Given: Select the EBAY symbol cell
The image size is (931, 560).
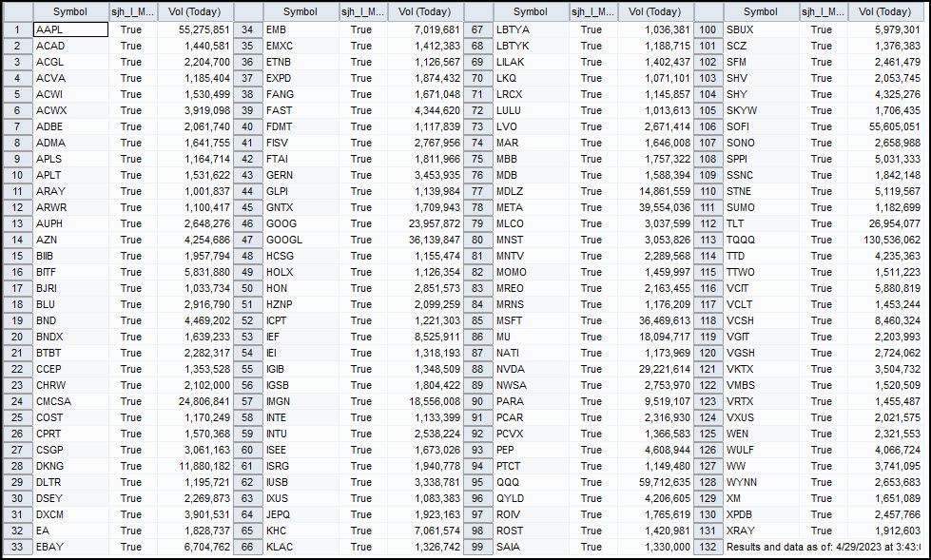Looking at the screenshot, I should [x=70, y=547].
